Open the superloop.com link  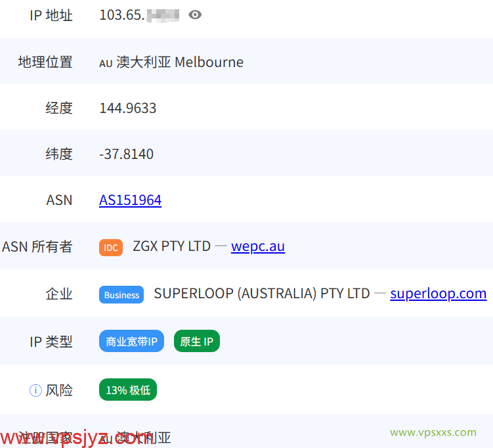[439, 294]
